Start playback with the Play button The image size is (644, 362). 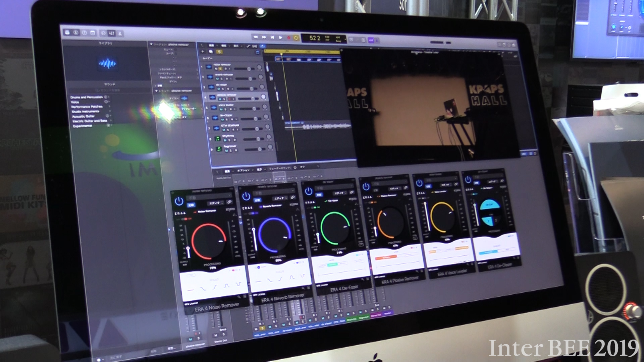tap(280, 38)
